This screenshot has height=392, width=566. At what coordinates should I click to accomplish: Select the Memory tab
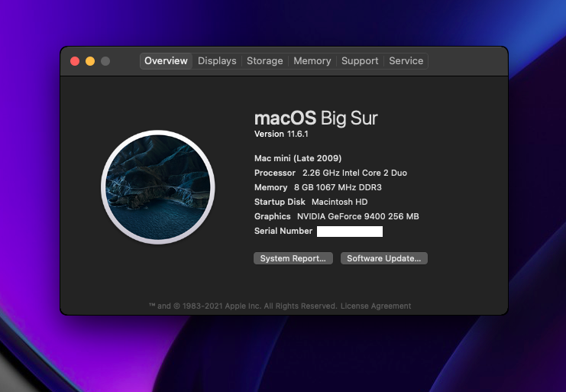[x=312, y=61]
